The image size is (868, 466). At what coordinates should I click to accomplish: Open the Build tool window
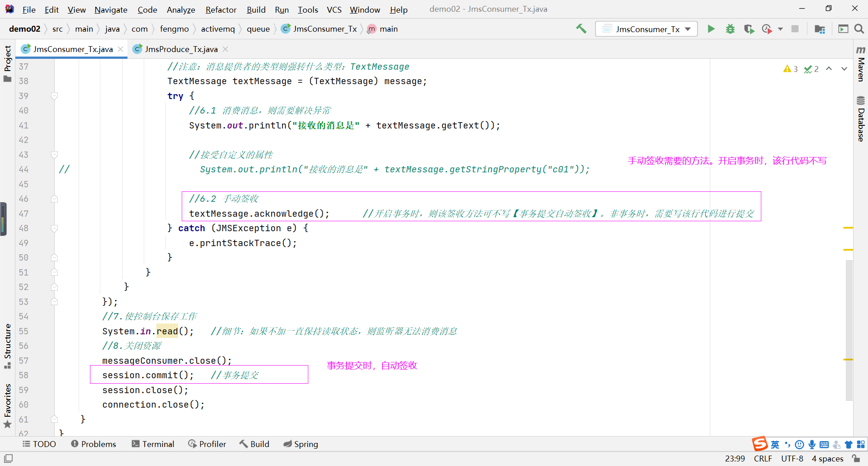(x=255, y=444)
